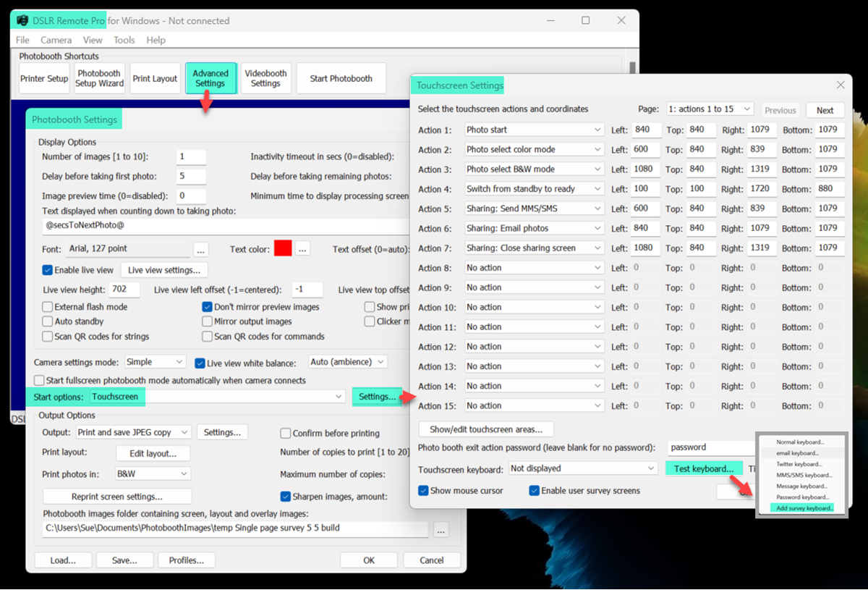Click Edit layout button
868x590 pixels.
(x=153, y=453)
